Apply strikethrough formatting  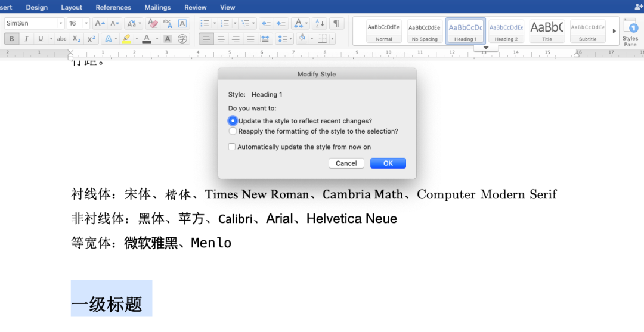61,39
